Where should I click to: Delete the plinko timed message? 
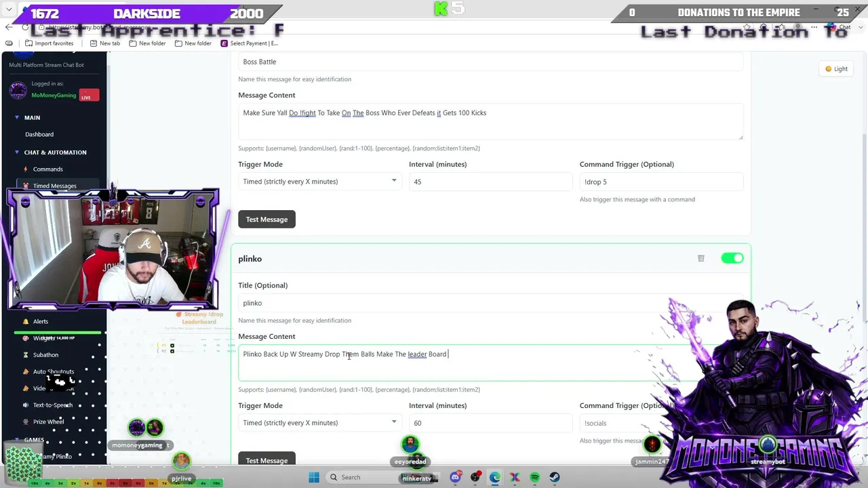pos(701,258)
